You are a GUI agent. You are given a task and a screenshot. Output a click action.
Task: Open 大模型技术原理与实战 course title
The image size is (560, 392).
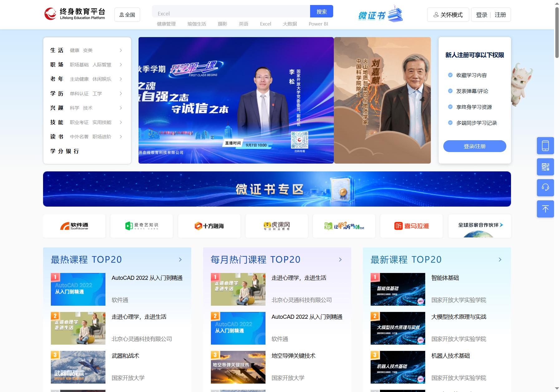click(459, 317)
